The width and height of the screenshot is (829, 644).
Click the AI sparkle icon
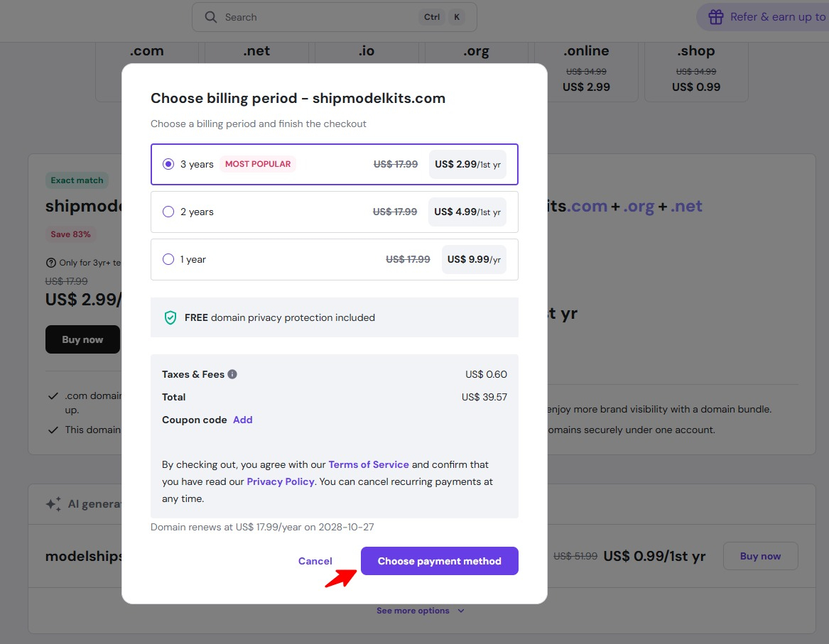click(x=53, y=504)
